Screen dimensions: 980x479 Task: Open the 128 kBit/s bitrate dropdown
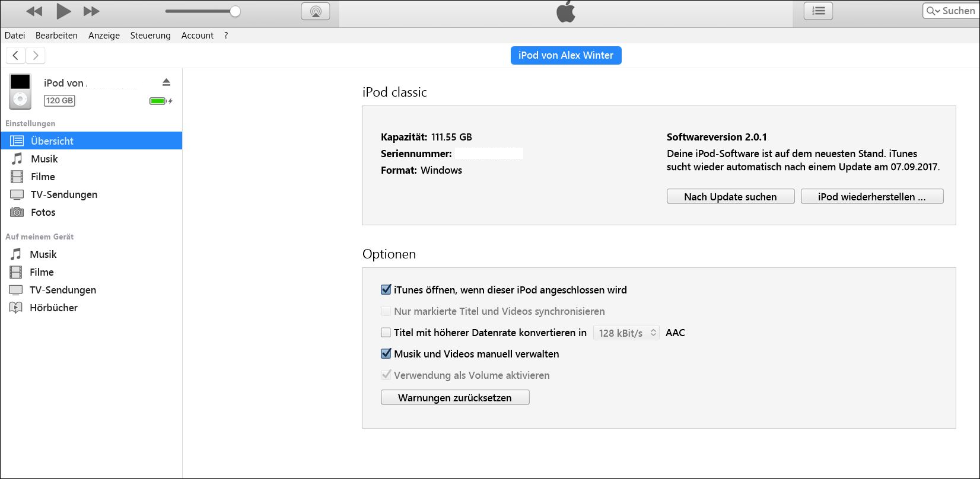click(x=626, y=333)
